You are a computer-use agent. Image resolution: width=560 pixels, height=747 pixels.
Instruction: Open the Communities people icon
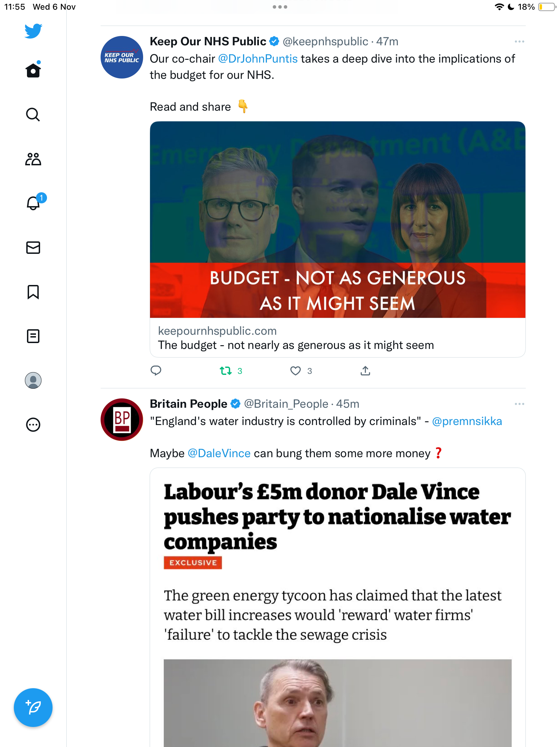tap(33, 159)
